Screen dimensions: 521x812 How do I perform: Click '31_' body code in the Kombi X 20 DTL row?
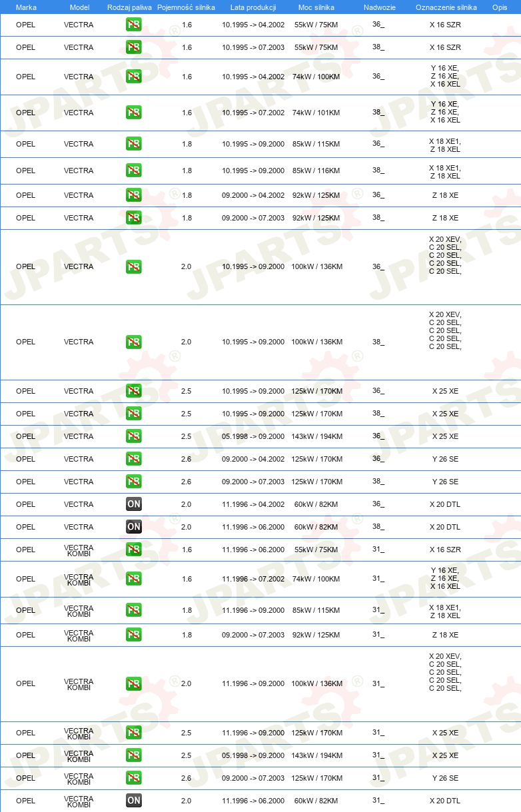point(378,801)
